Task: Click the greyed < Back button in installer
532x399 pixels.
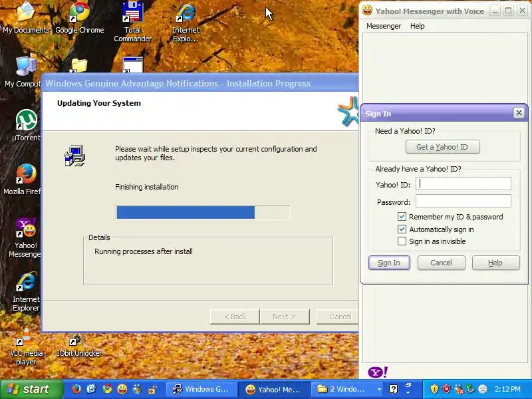Action: [235, 317]
